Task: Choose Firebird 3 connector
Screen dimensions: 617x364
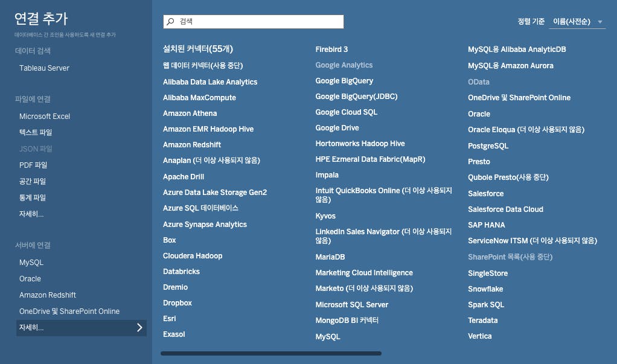Action: tap(331, 49)
